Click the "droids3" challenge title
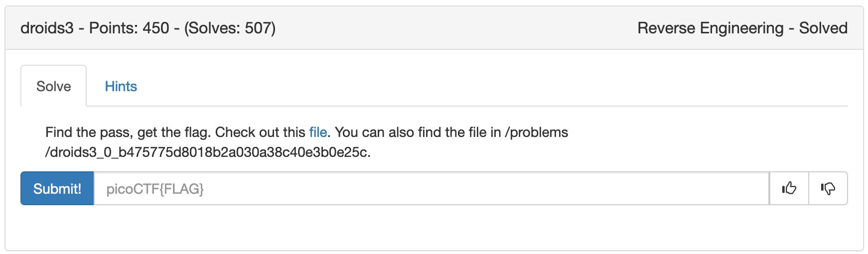Viewport: 868px width, 254px height. [47, 28]
